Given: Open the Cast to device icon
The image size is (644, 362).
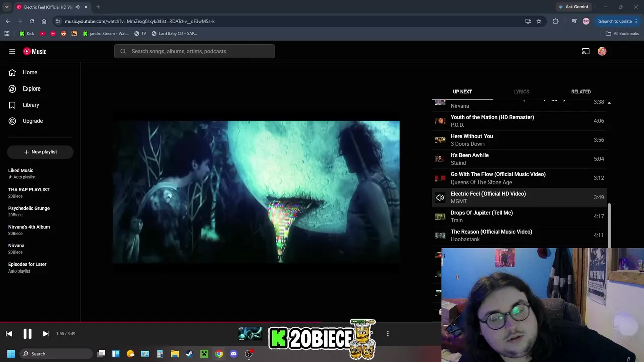Looking at the screenshot, I should [586, 51].
